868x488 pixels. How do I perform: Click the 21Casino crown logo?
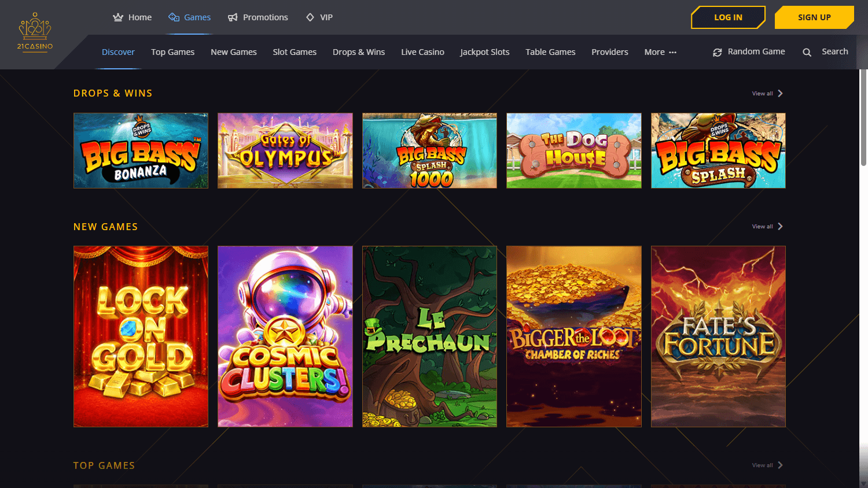coord(35,32)
